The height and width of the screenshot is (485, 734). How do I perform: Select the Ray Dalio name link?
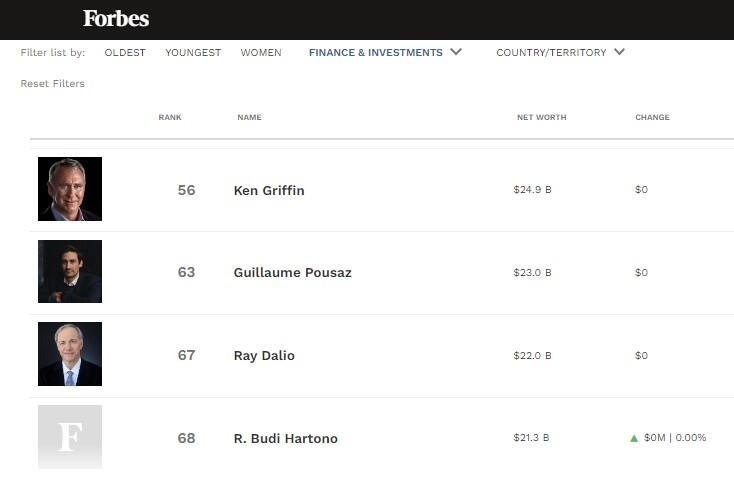[x=264, y=355]
